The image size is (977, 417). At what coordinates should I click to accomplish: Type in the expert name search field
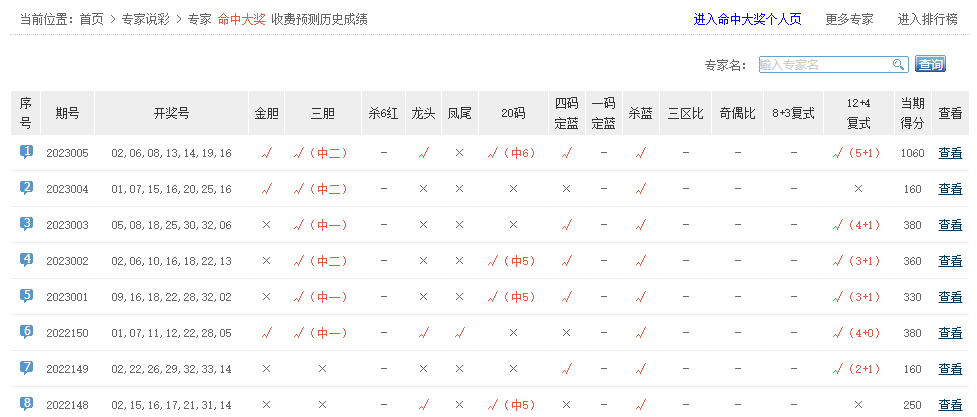click(824, 65)
